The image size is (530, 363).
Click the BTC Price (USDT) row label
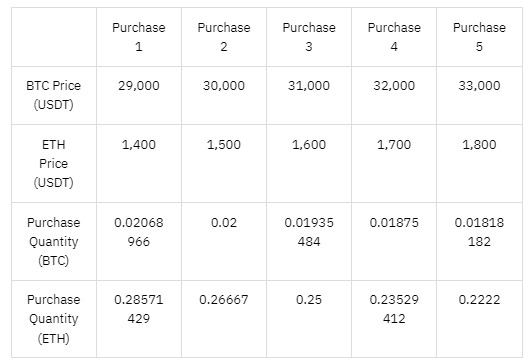pyautogui.click(x=53, y=95)
